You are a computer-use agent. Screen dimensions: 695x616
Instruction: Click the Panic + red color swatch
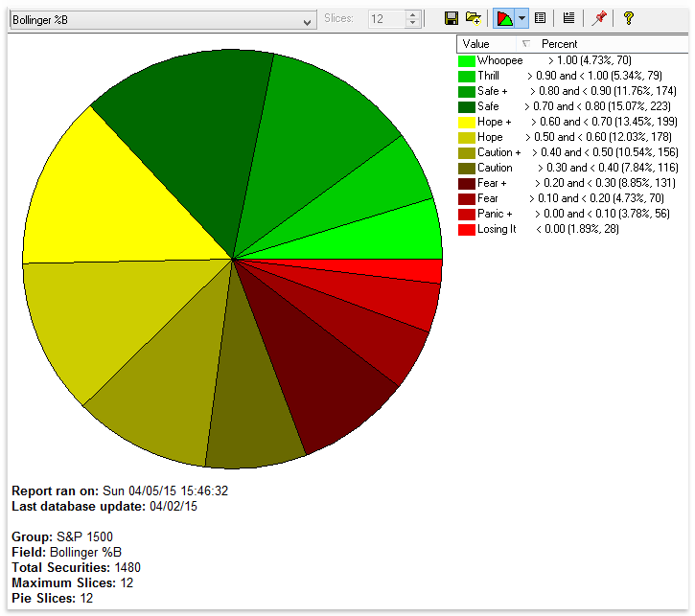click(466, 215)
